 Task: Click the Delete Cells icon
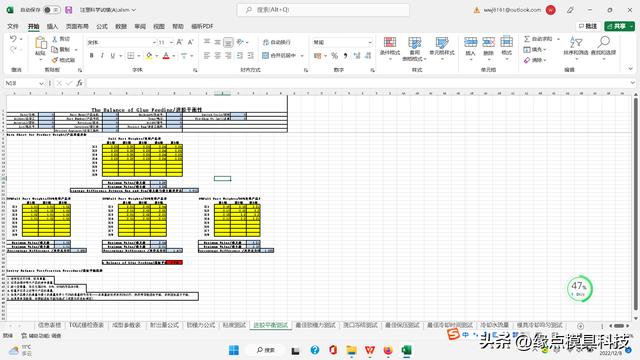coord(488,42)
